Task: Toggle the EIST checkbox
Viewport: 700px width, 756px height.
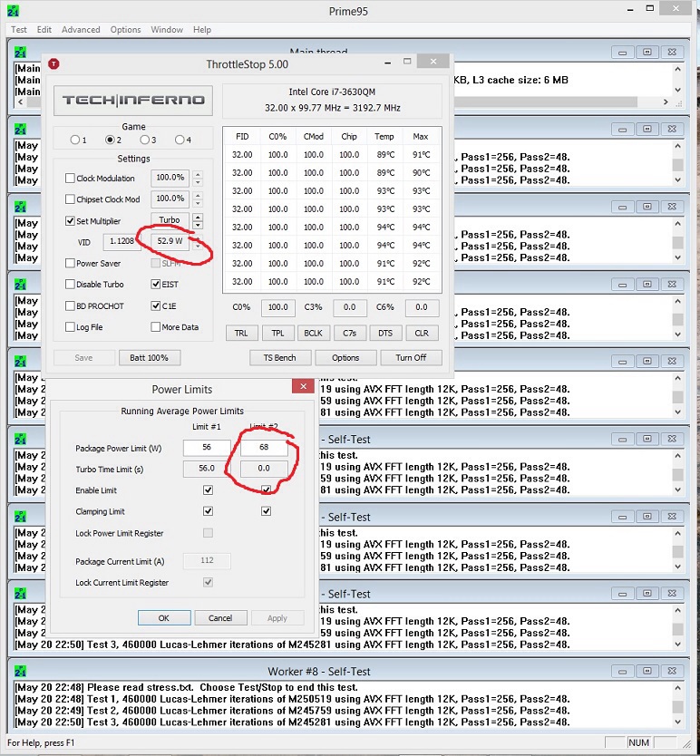Action: [x=155, y=284]
